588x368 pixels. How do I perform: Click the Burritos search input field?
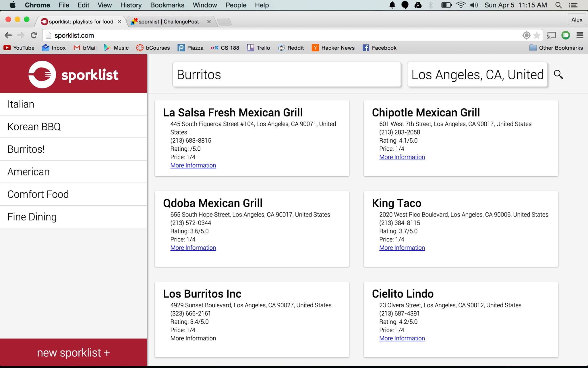tap(286, 74)
